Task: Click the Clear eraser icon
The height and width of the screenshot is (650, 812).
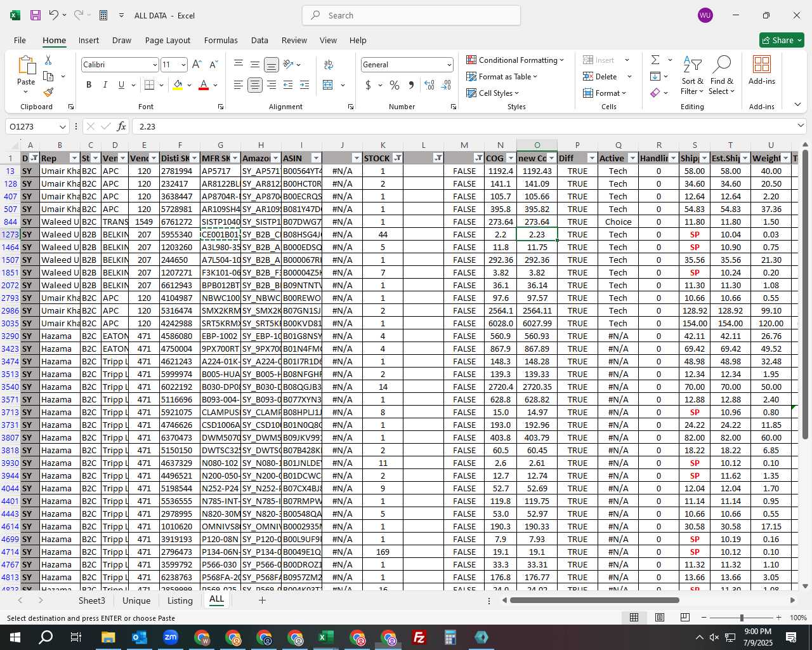Action: pyautogui.click(x=655, y=93)
